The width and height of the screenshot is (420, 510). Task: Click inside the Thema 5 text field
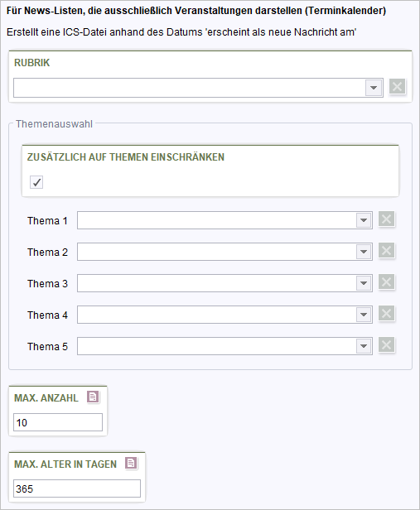click(217, 346)
